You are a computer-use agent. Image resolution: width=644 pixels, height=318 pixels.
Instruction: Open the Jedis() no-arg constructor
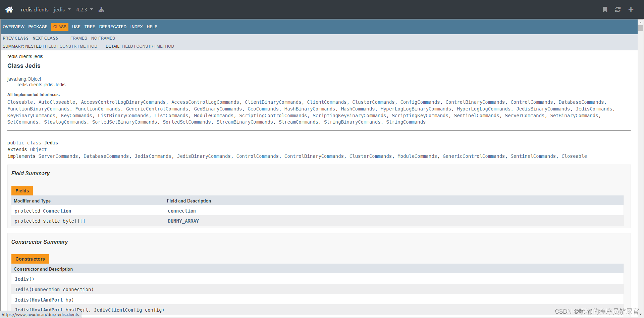point(22,279)
